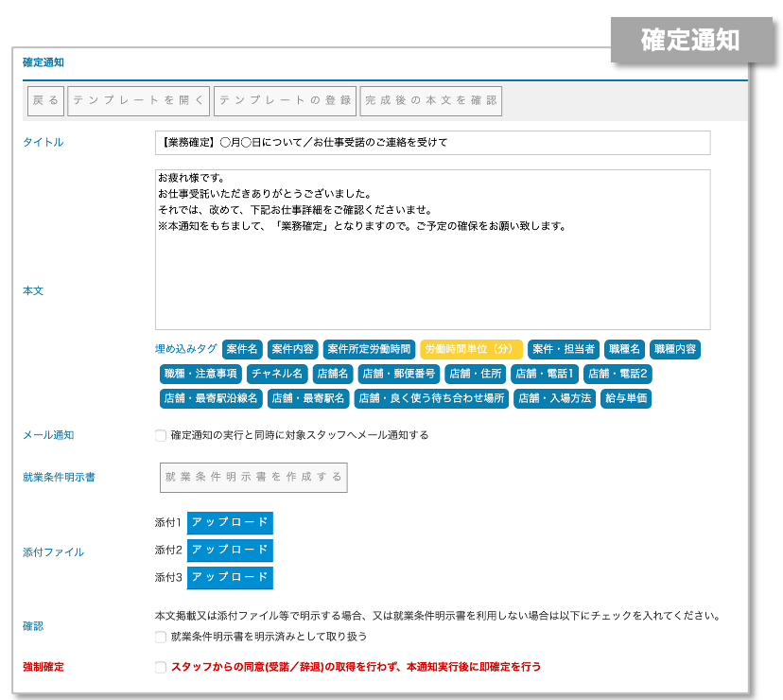Click inside the 本文 text area
Image resolution: width=783 pixels, height=700 pixels.
pyautogui.click(x=432, y=250)
